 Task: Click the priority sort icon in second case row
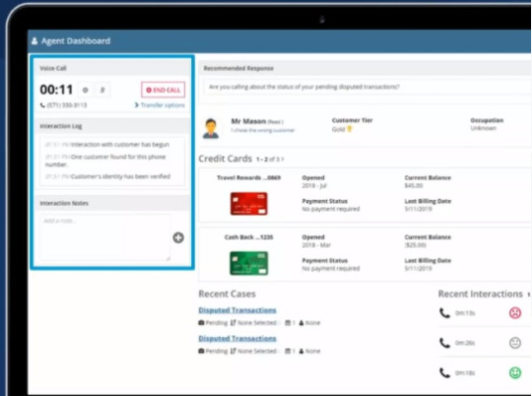tap(233, 351)
